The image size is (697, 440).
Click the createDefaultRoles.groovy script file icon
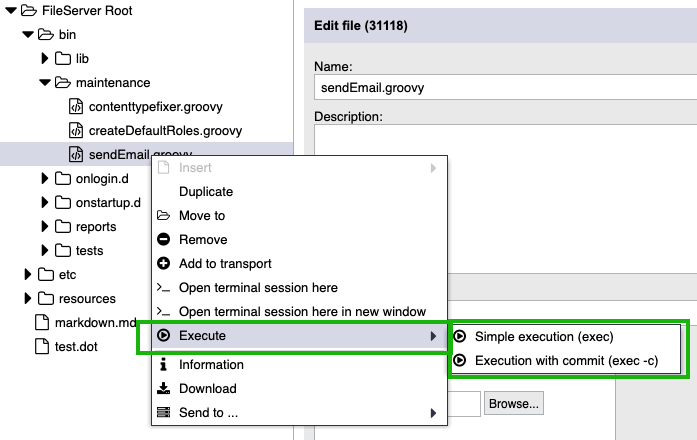[76, 130]
